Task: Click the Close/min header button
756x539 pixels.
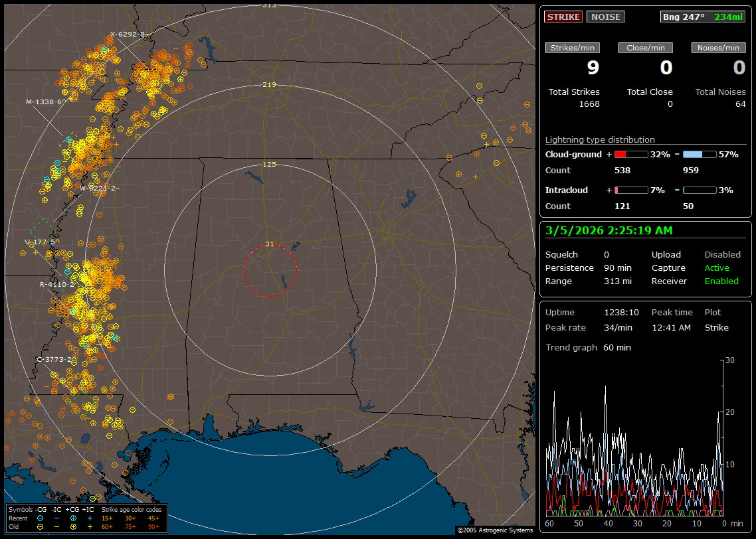Action: (646, 48)
